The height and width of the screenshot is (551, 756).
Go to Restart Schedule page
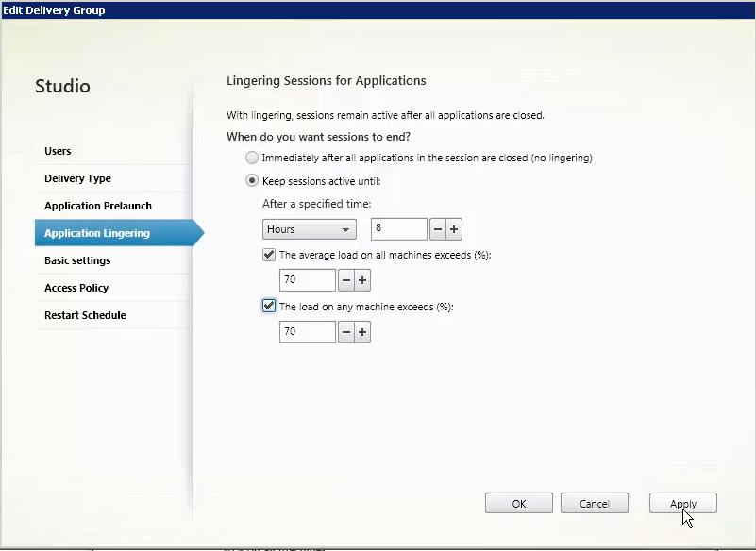pyautogui.click(x=114, y=315)
